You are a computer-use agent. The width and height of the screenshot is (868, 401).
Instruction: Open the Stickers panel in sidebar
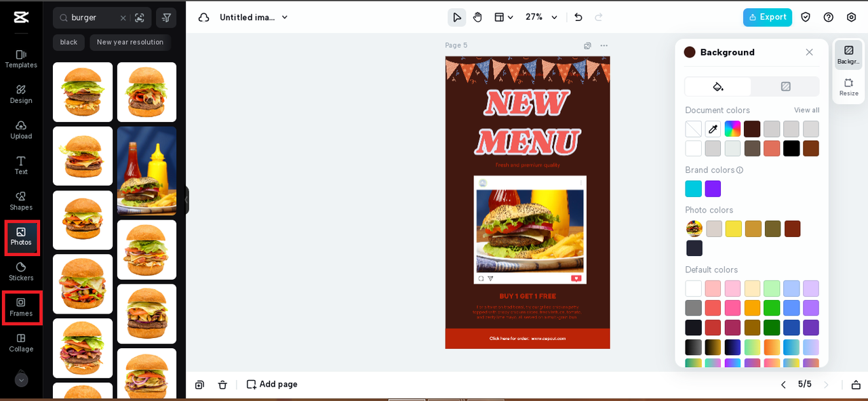click(21, 272)
